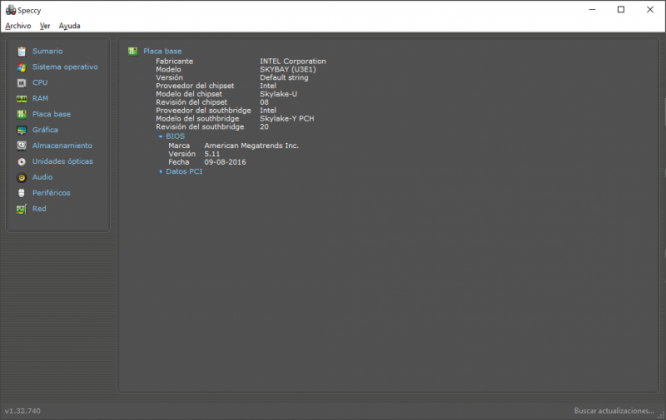Click the Datos PCI tree label
The image size is (666, 420).
click(x=184, y=172)
